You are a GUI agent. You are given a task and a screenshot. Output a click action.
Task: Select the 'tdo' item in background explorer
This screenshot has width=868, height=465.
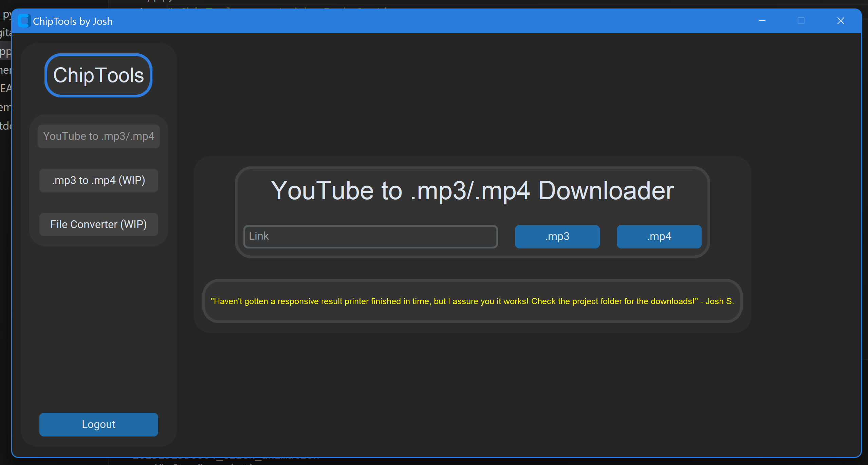click(5, 126)
